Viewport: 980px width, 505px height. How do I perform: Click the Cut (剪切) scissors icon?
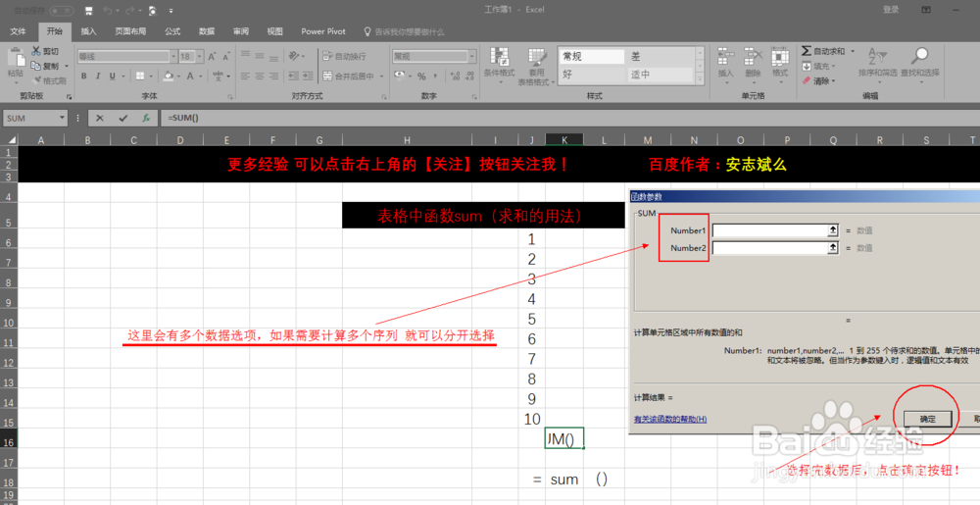(x=36, y=51)
